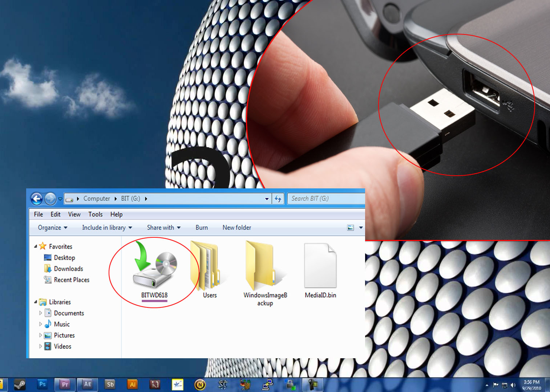550x392 pixels.
Task: Click the scissors-style taskbar icon
Action: click(223, 384)
